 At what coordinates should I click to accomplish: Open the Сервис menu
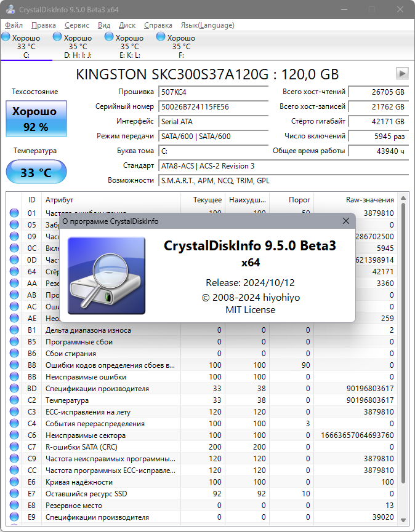77,25
